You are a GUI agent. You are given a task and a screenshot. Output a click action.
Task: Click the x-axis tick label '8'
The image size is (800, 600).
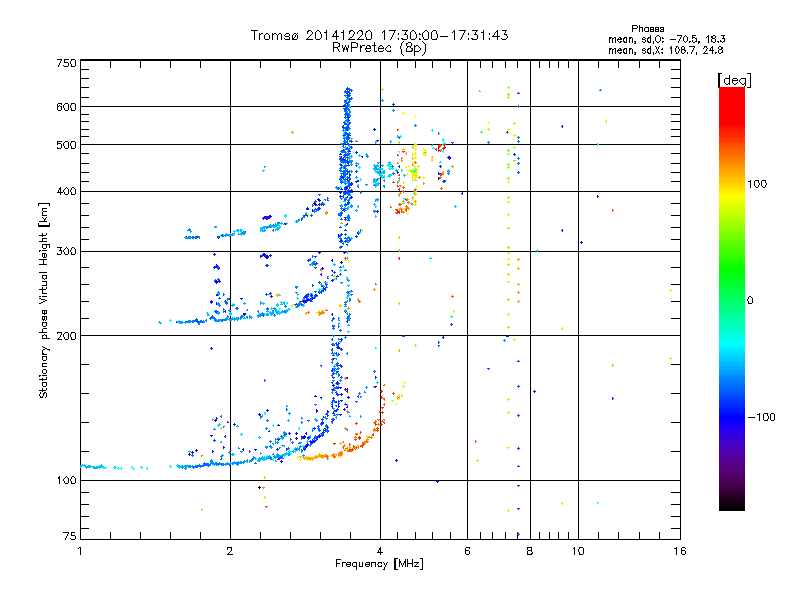point(530,551)
